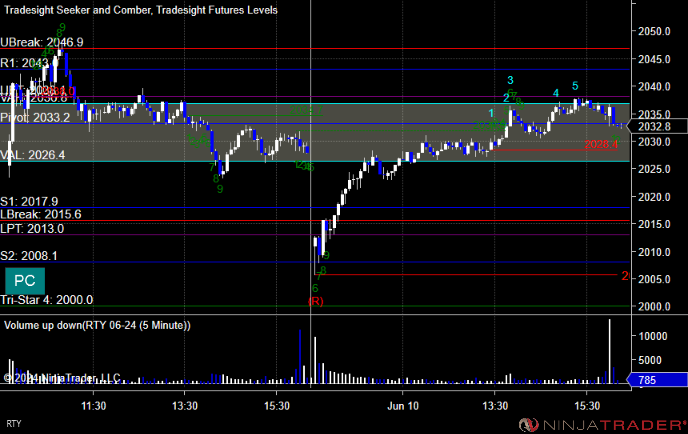This screenshot has height=434, width=688.
Task: Click the 2000.0 price axis label
Action: coord(654,307)
